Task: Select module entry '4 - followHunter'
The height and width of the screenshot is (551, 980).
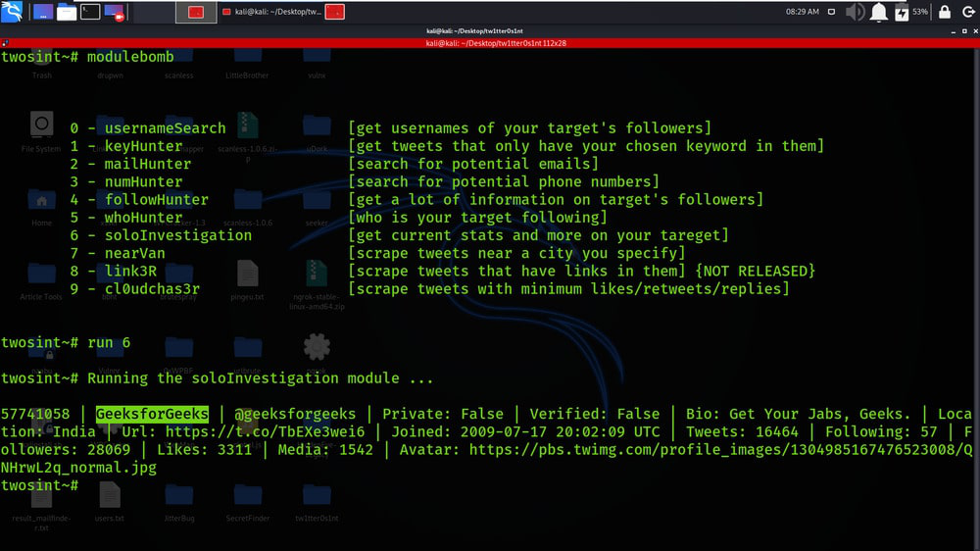Action: pyautogui.click(x=139, y=199)
